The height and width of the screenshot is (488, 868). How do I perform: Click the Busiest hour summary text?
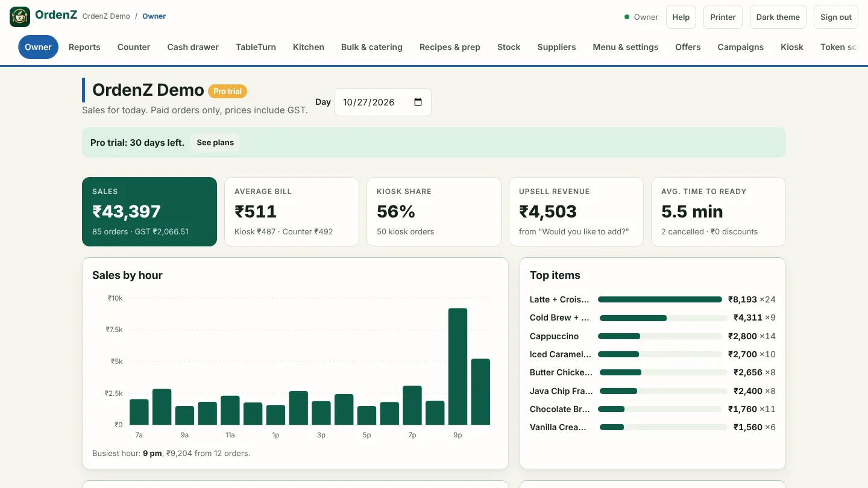pos(171,453)
